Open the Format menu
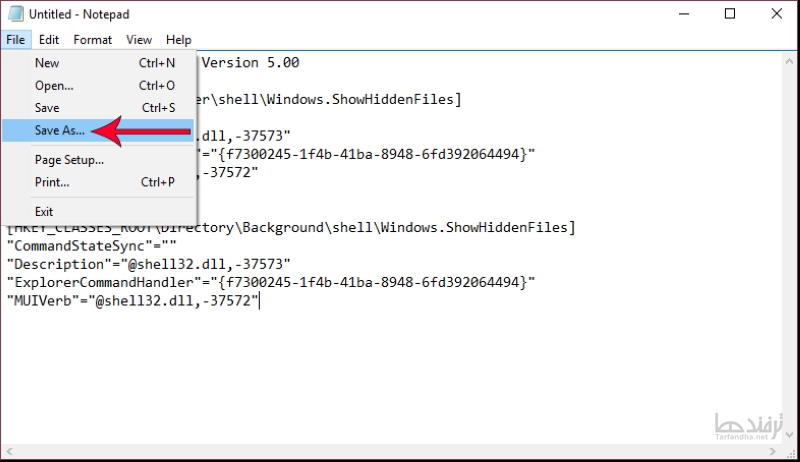Screen dimensions: 800x462 click(92, 40)
